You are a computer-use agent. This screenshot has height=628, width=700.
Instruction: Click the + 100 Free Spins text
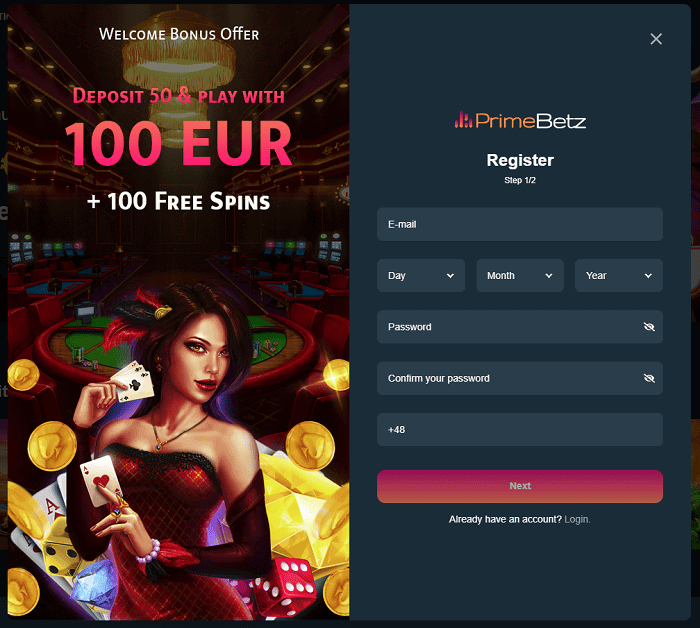click(x=179, y=201)
